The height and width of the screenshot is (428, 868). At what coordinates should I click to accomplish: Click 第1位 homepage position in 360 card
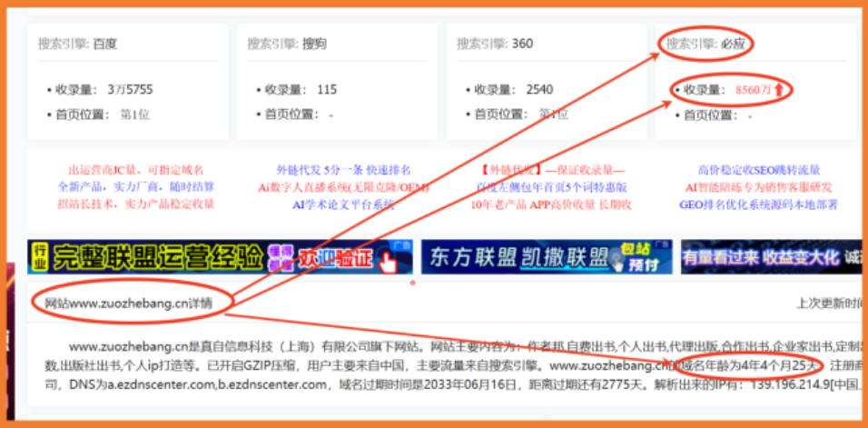point(554,115)
